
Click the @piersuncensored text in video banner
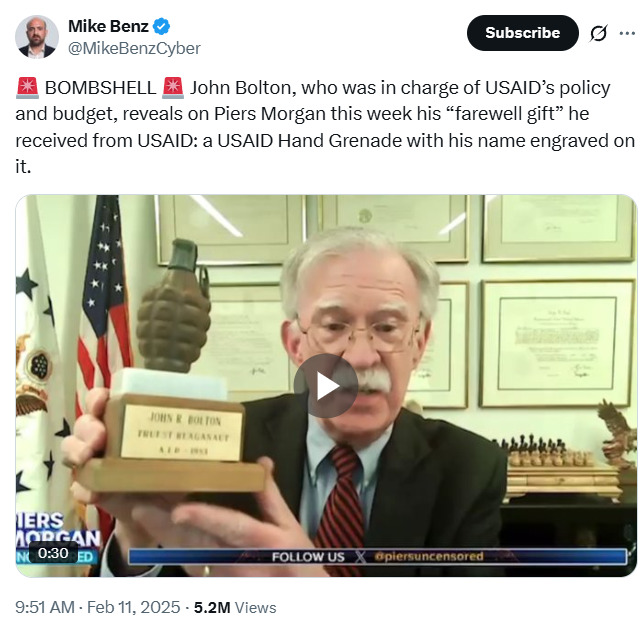(428, 557)
